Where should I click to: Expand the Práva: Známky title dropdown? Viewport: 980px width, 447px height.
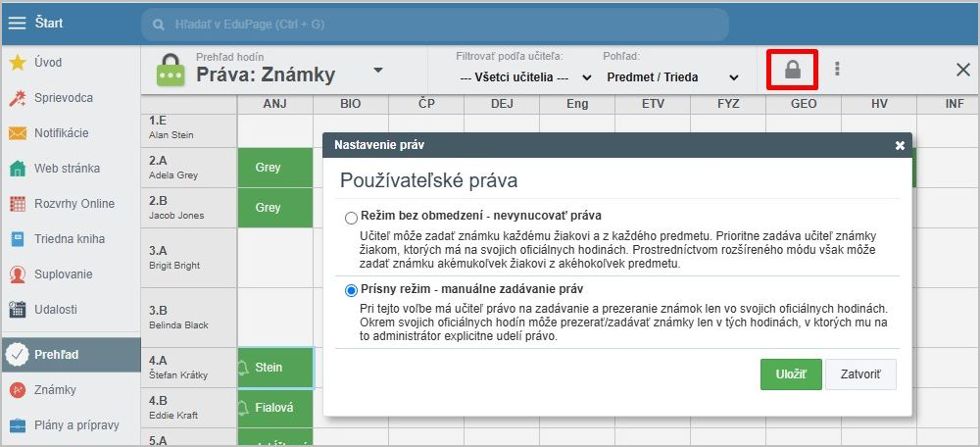pos(378,71)
